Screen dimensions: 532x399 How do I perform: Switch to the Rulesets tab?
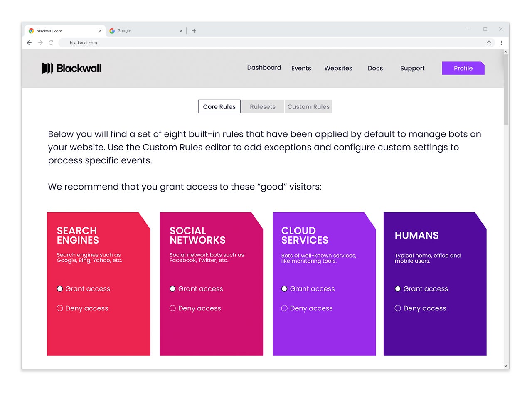pyautogui.click(x=263, y=106)
